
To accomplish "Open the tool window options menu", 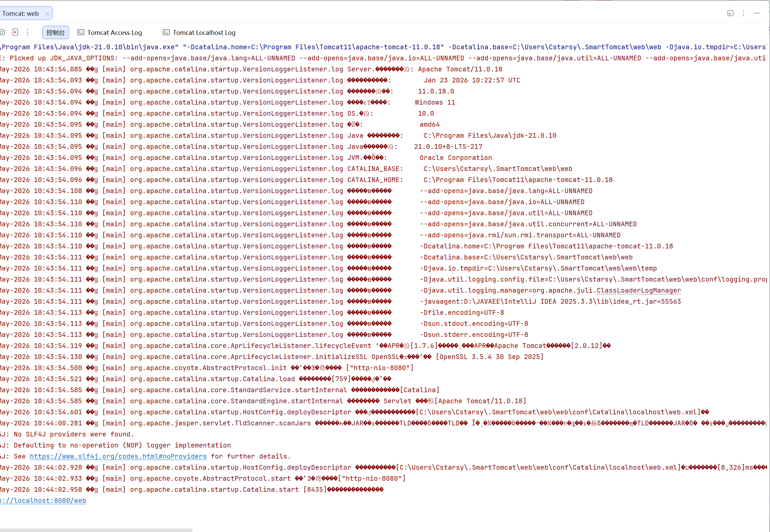I will (x=744, y=13).
